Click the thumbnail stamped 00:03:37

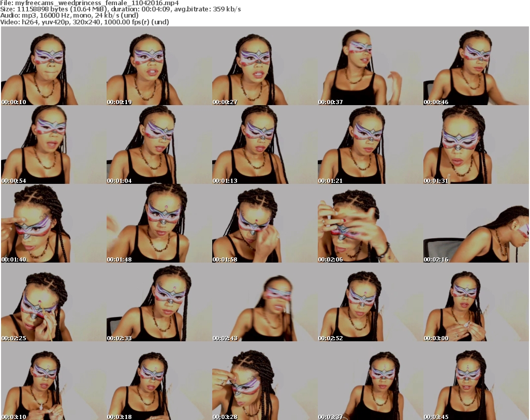tap(370, 381)
